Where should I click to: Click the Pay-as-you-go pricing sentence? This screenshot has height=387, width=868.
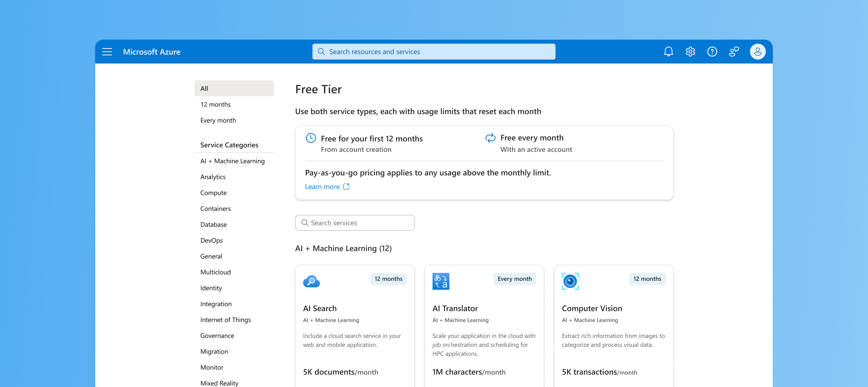pyautogui.click(x=428, y=173)
